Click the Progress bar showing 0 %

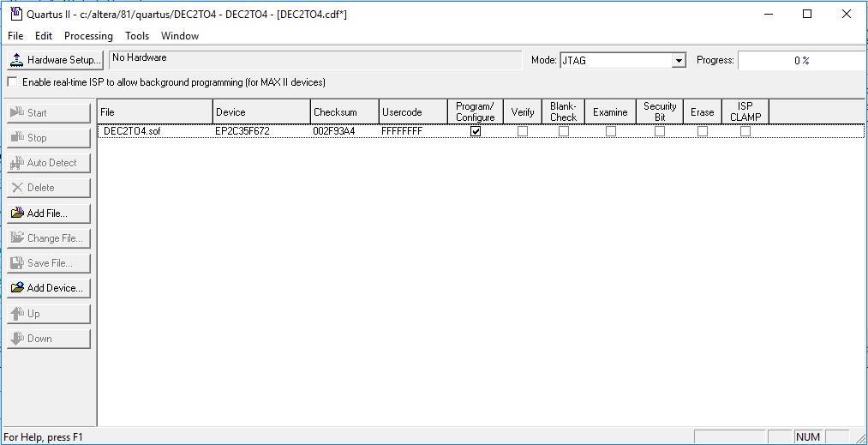pyautogui.click(x=801, y=60)
